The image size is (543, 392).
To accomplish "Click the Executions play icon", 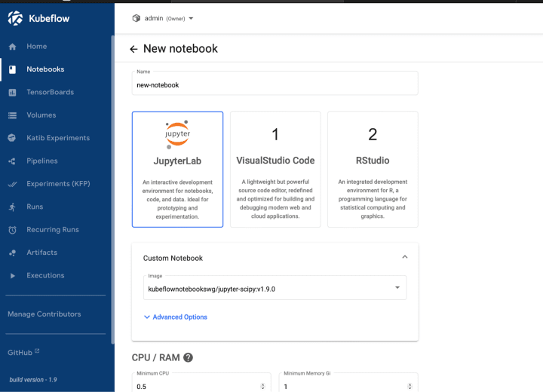I will coord(13,276).
